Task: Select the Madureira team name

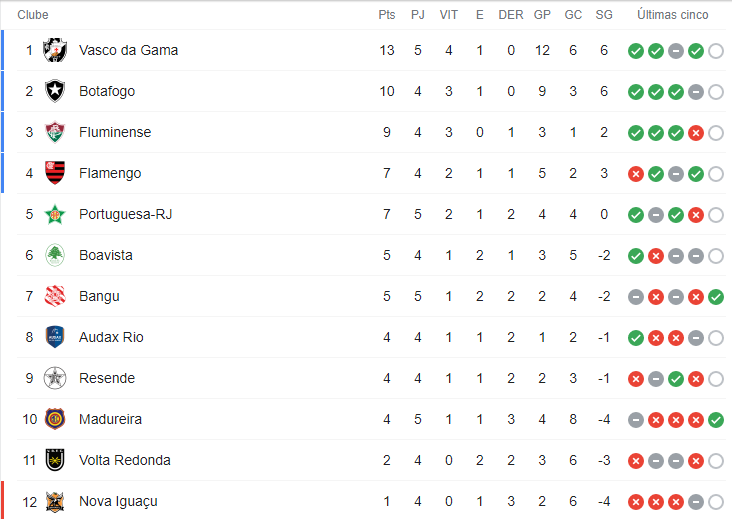Action: (x=111, y=419)
